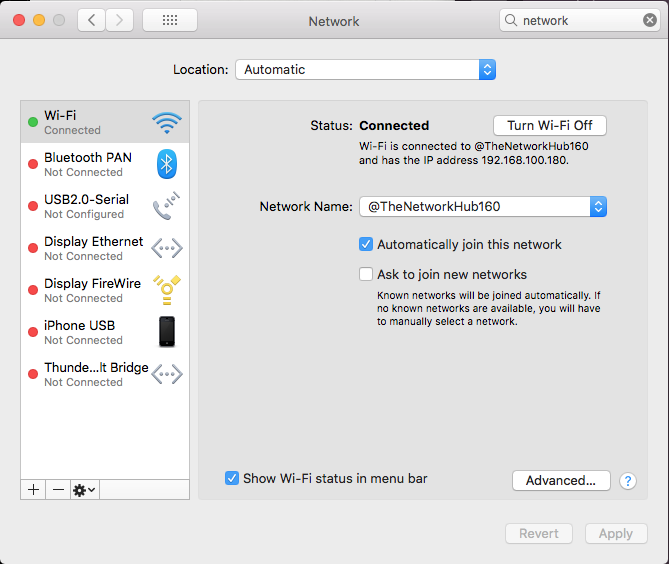Click the Wi-Fi signal icon in sidebar

[x=167, y=123]
